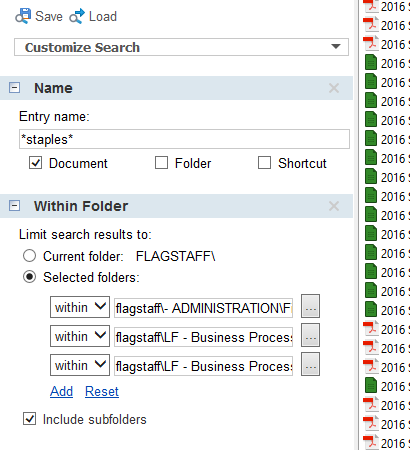The height and width of the screenshot is (450, 410).
Task: Click the Reset link
Action: 102,391
